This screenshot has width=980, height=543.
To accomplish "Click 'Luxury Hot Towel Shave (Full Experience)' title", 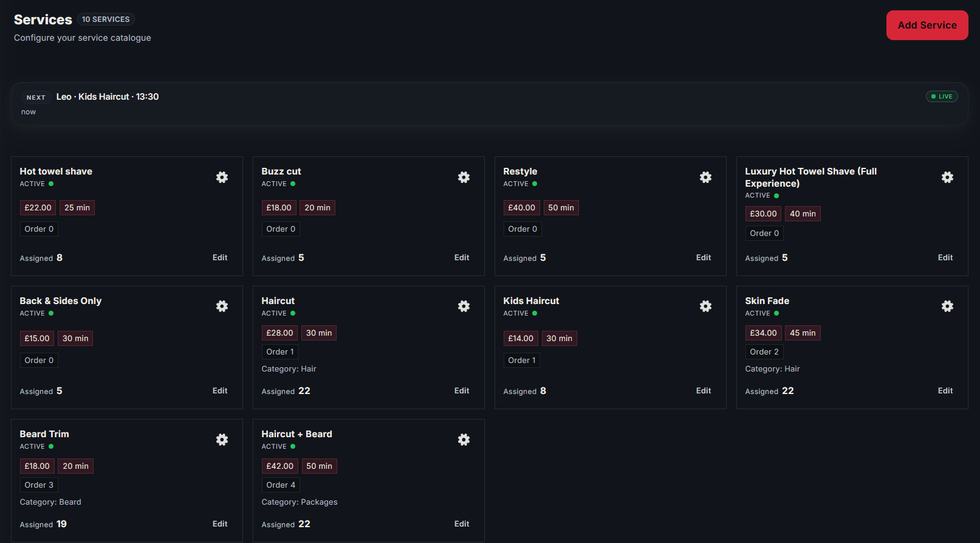I will (811, 178).
